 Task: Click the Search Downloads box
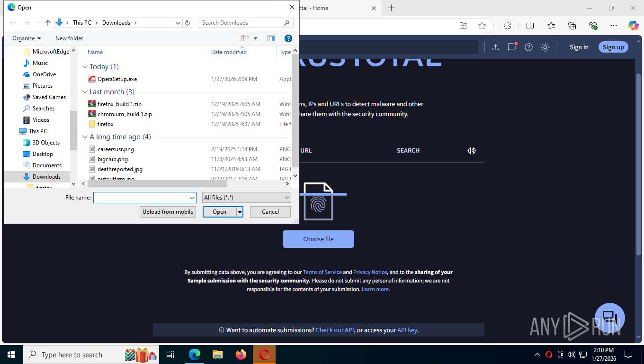[245, 23]
